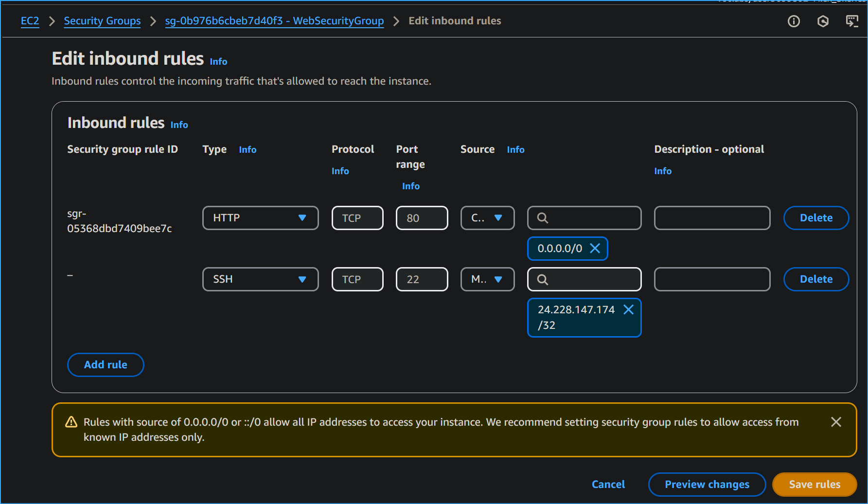Remove the 0.0.0.0/0 source chip
This screenshot has height=504, width=868.
(595, 248)
